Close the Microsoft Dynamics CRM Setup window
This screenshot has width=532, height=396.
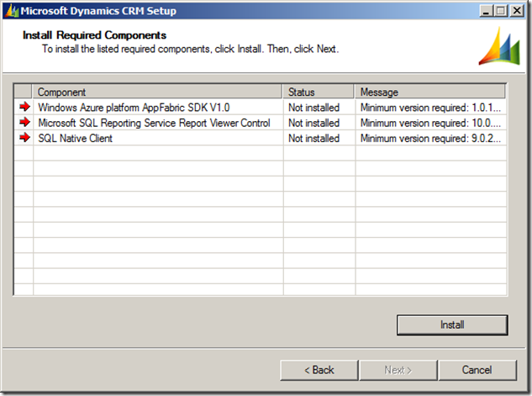pos(519,10)
